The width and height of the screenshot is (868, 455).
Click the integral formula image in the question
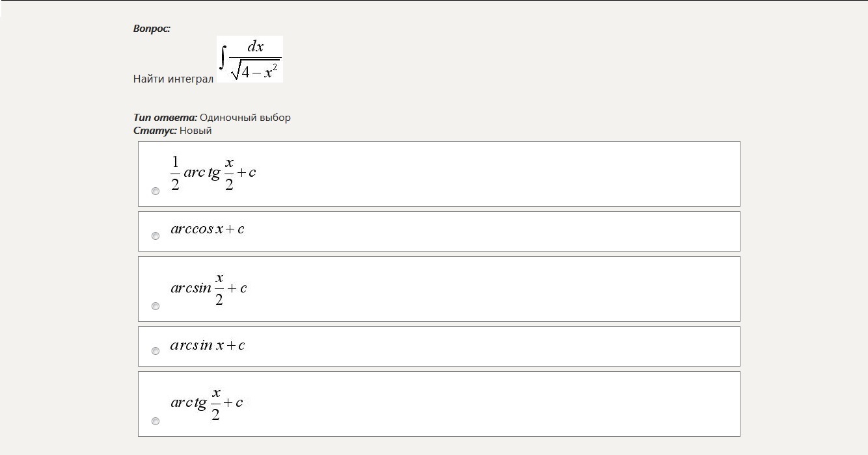[250, 59]
